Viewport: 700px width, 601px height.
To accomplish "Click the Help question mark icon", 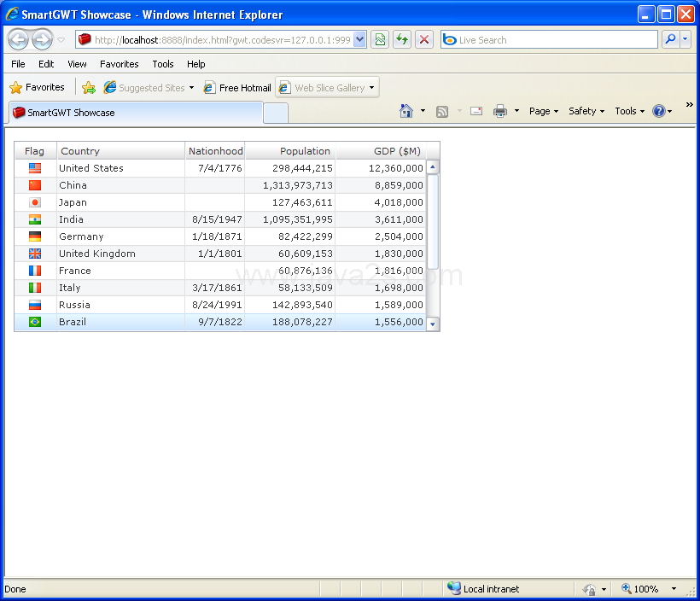I will [x=659, y=111].
